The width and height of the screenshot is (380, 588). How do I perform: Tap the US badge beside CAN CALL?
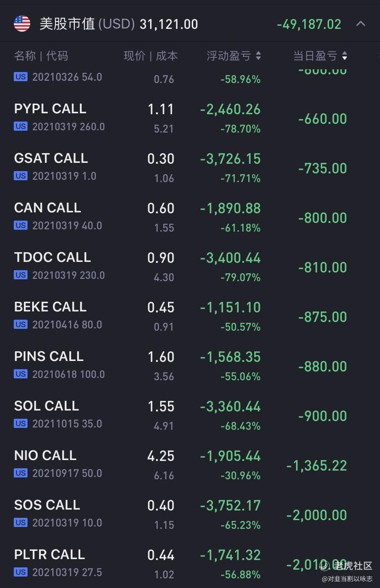tap(21, 225)
